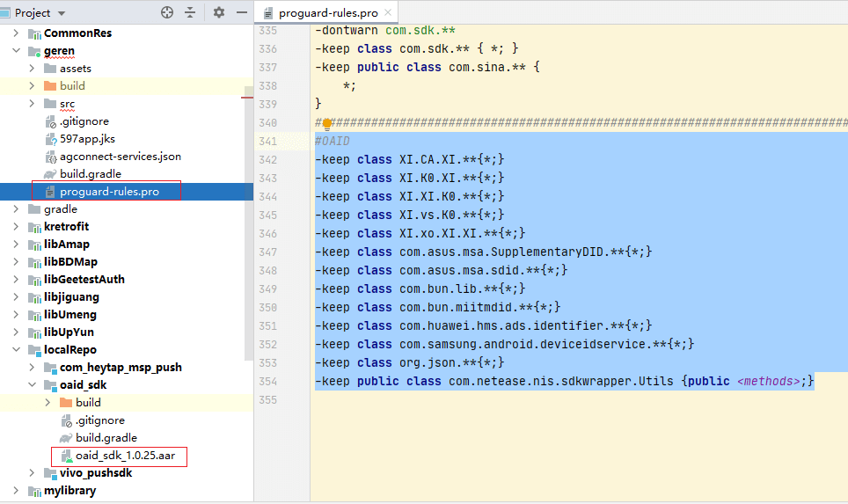Click the Gradle icon of oaid_sdk build.gradle
The height and width of the screenshot is (504, 848).
pos(66,438)
